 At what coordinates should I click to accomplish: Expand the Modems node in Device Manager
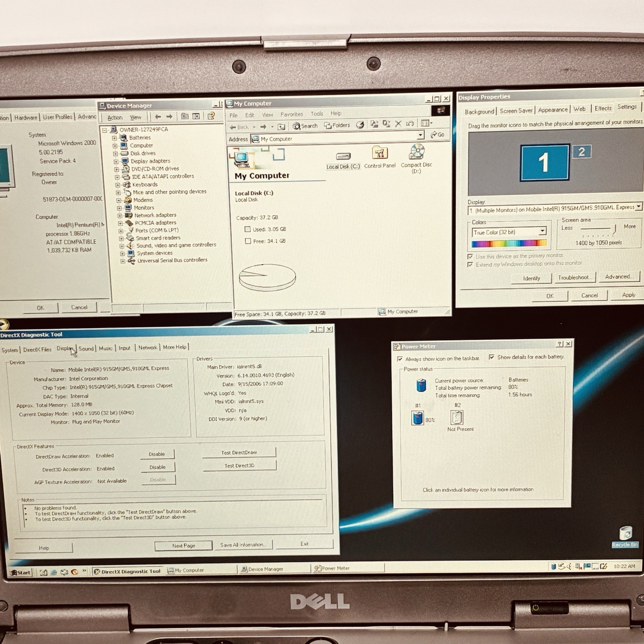point(119,200)
